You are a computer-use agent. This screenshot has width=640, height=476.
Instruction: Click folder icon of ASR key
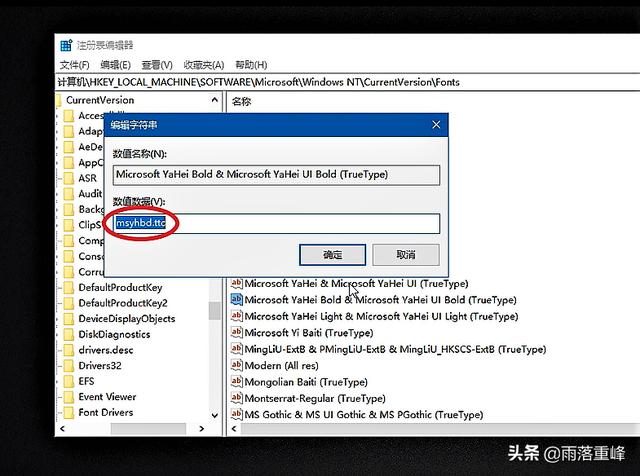coord(69,178)
